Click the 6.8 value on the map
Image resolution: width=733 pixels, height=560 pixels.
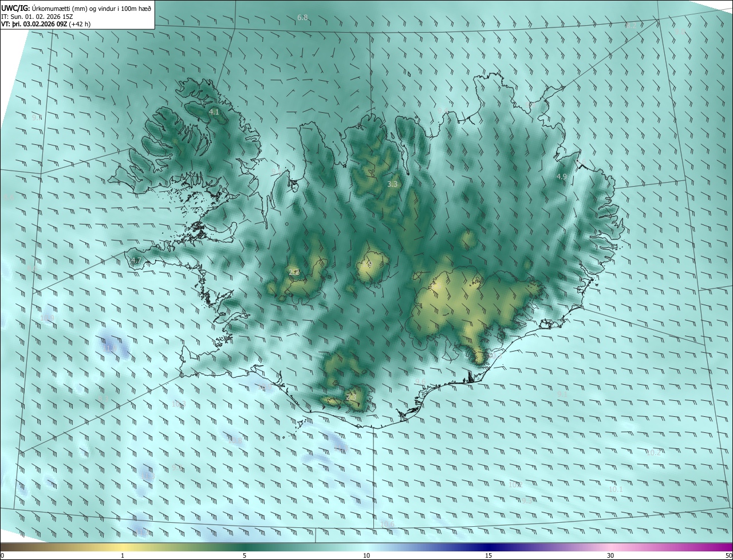point(302,18)
